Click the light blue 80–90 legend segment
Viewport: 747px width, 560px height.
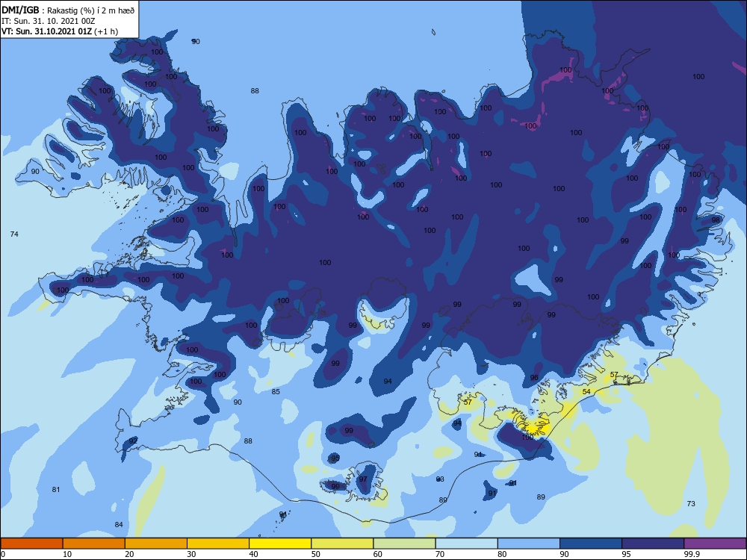coord(529,544)
